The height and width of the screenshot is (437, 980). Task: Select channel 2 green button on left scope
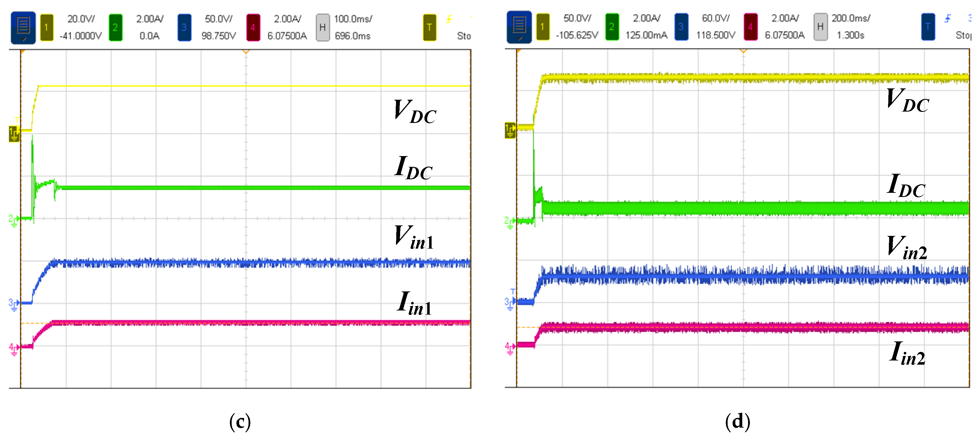(x=115, y=27)
